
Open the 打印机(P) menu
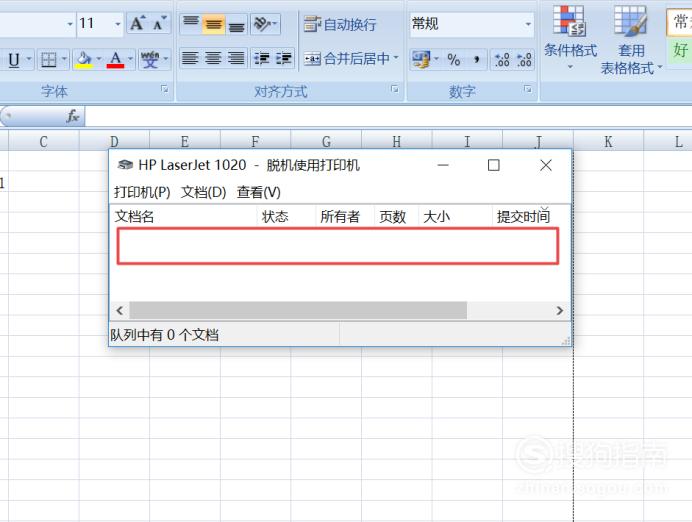click(x=142, y=192)
